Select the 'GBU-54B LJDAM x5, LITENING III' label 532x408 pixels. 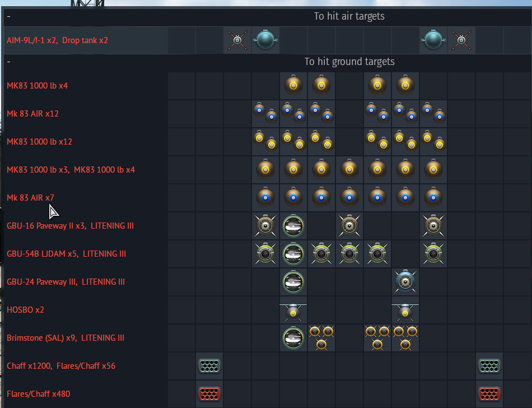(x=66, y=254)
